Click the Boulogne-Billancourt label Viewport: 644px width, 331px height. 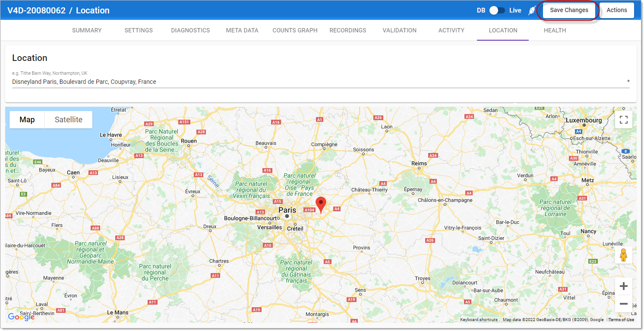tap(250, 219)
